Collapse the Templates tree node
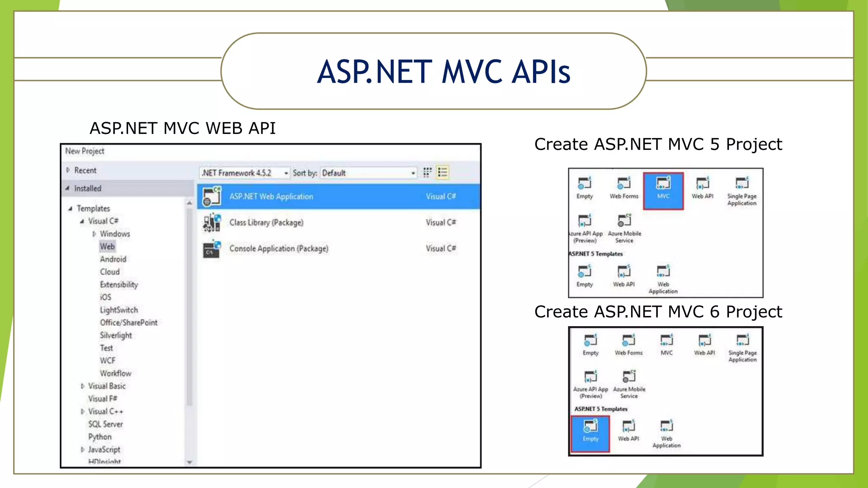Image resolution: width=868 pixels, height=488 pixels. click(70, 208)
